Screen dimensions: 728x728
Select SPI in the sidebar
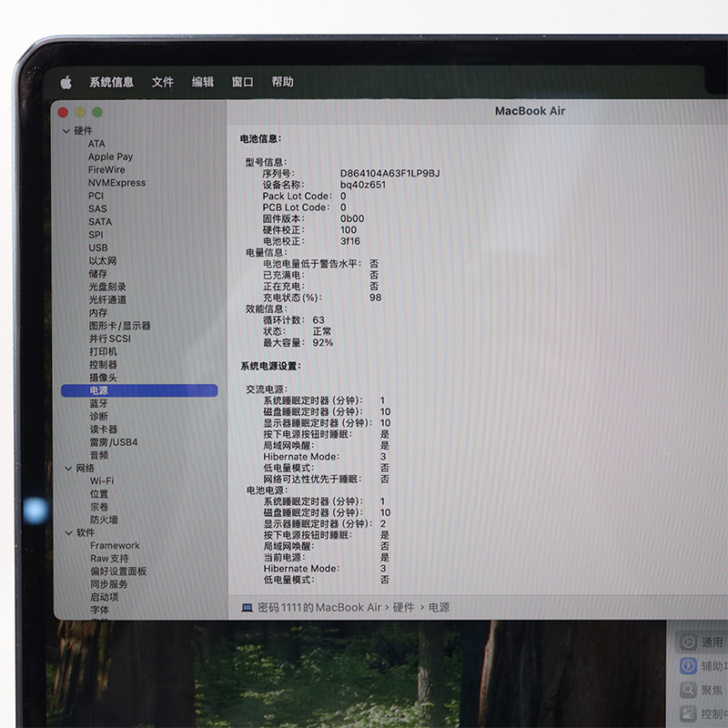pos(96,235)
